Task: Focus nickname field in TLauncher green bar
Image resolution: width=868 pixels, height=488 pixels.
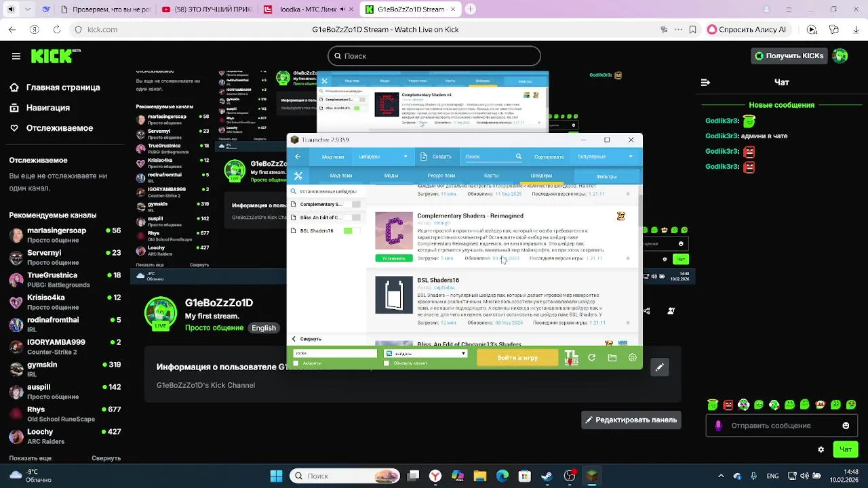Action: pyautogui.click(x=334, y=353)
